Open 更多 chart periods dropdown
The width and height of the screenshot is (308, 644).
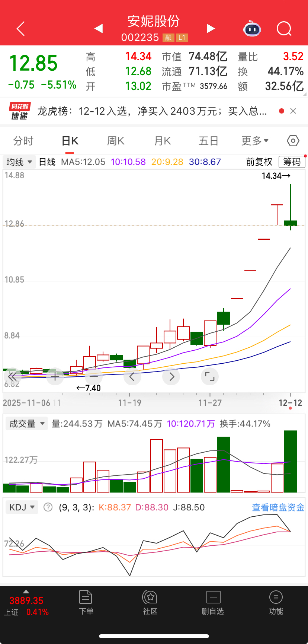pyautogui.click(x=255, y=141)
